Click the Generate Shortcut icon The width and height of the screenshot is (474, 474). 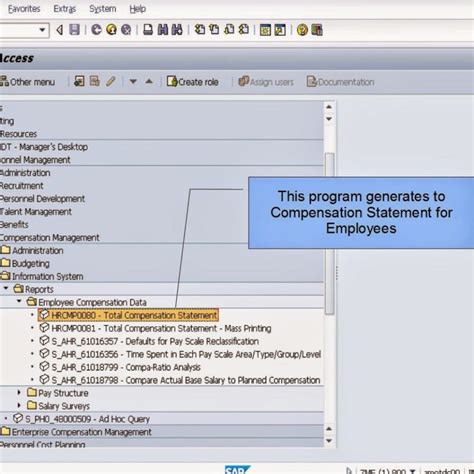pyautogui.click(x=280, y=30)
